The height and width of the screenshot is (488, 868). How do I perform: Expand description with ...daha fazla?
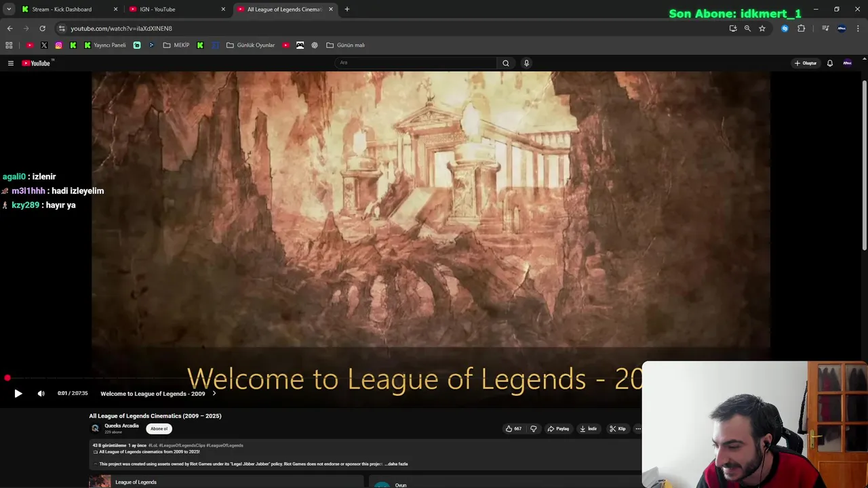click(396, 464)
